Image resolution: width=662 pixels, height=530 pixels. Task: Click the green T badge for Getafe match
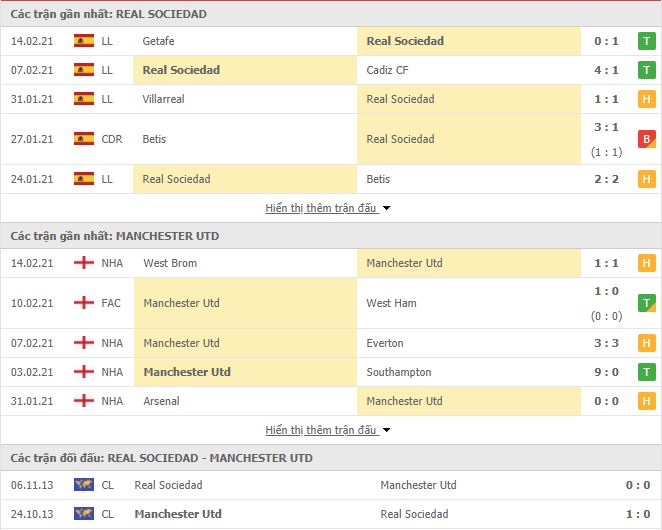[646, 41]
